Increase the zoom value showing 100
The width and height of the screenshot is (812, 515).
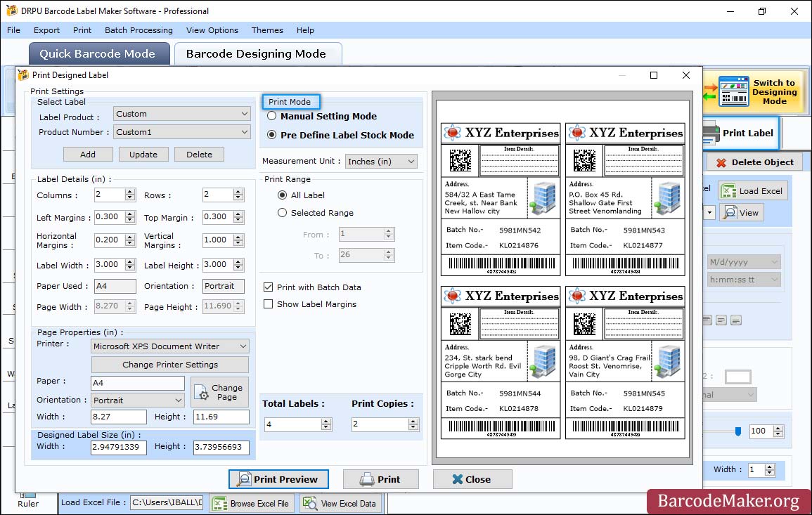tap(778, 428)
